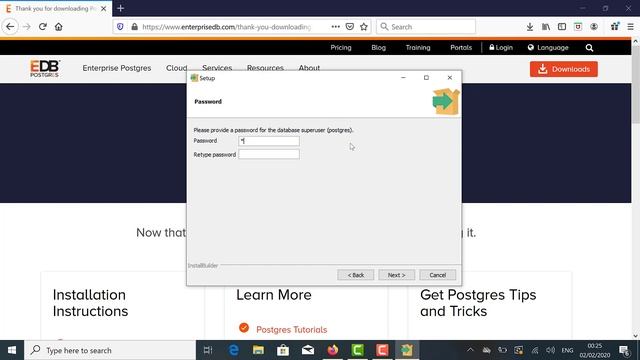This screenshot has width=640, height=360.
Task: Open the Postgres Tutorials link
Action: tap(291, 329)
